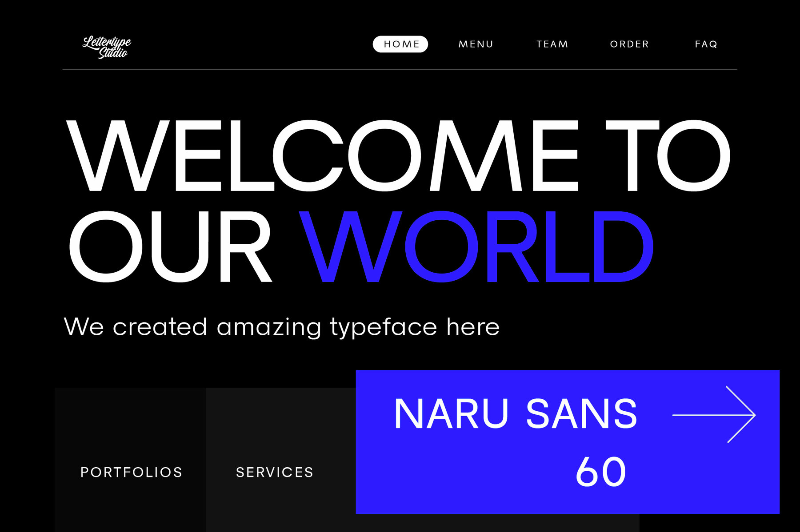Navigate to the TEAM section
This screenshot has height=532, width=800.
[x=552, y=44]
